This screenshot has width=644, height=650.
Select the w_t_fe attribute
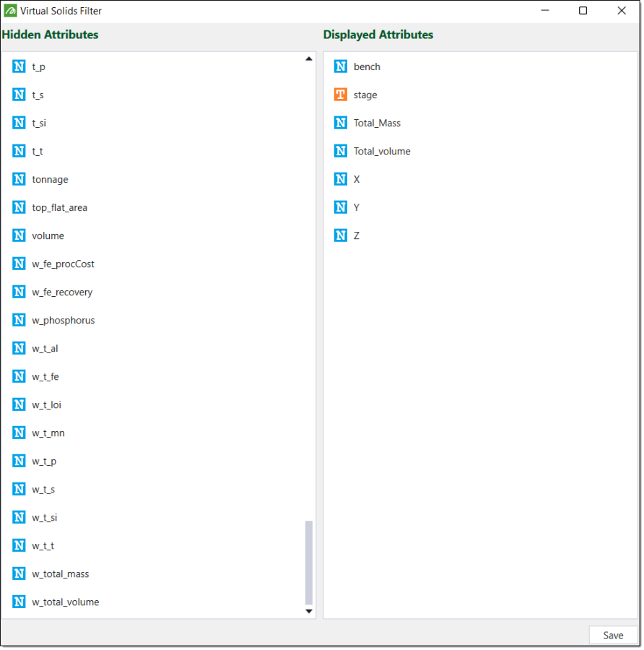pyautogui.click(x=45, y=377)
